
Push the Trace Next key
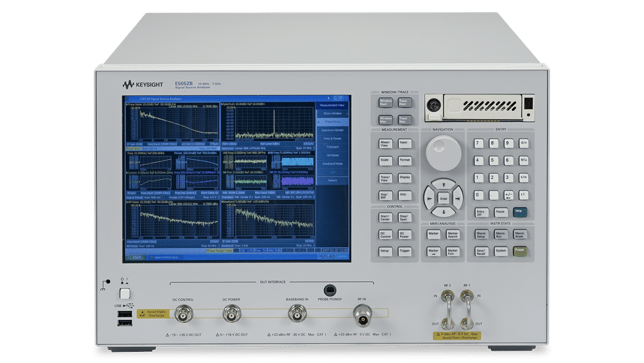404,103
